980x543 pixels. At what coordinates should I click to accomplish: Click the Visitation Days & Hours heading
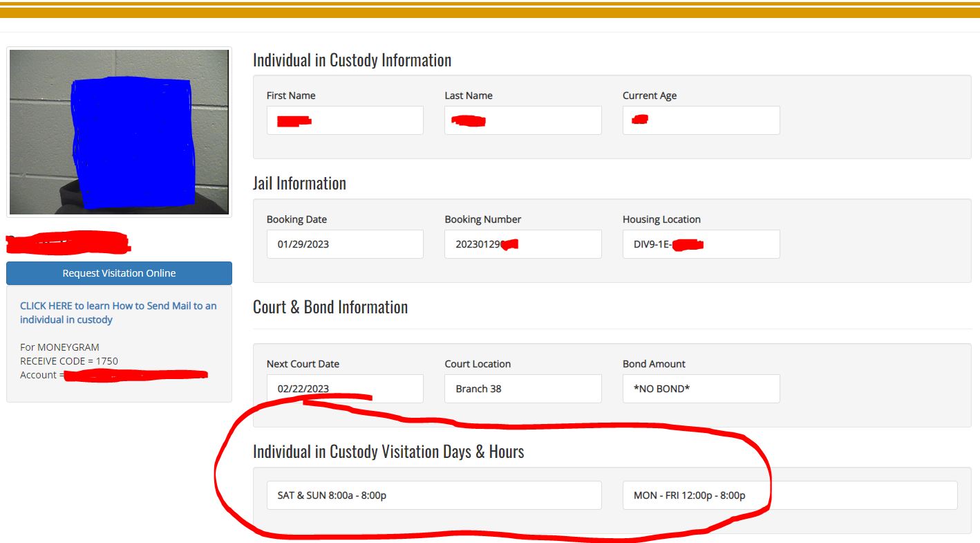388,451
